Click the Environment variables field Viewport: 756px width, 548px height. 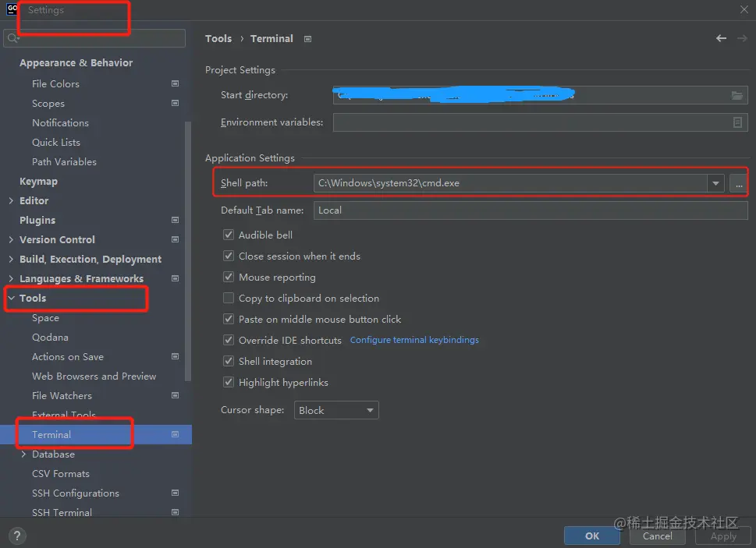[540, 122]
